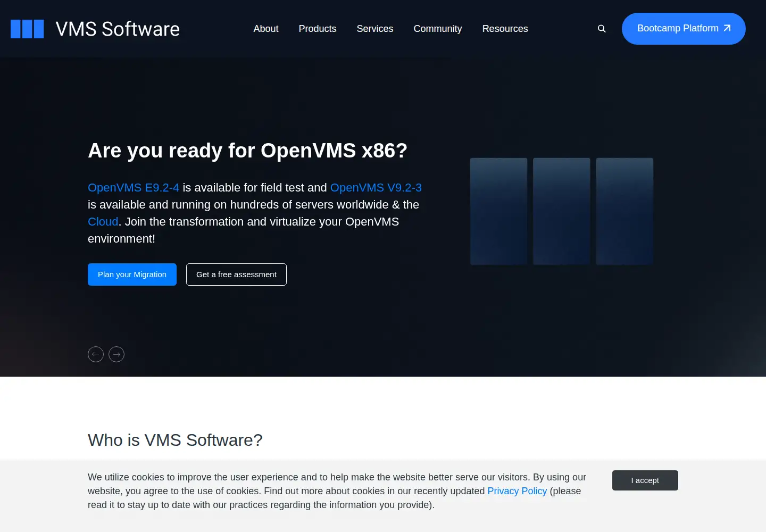Launch the Bootcamp Platform button
766x532 pixels.
coord(684,29)
